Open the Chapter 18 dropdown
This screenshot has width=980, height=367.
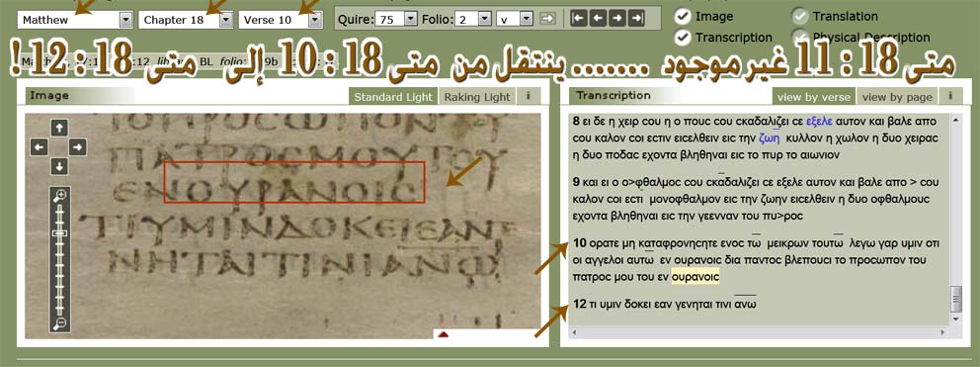click(x=186, y=20)
